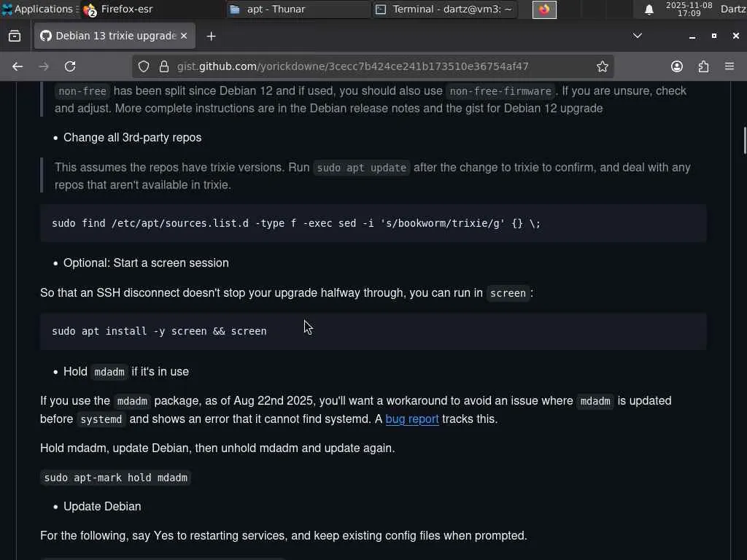
Task: Bookmark this page with the star icon
Action: point(602,66)
